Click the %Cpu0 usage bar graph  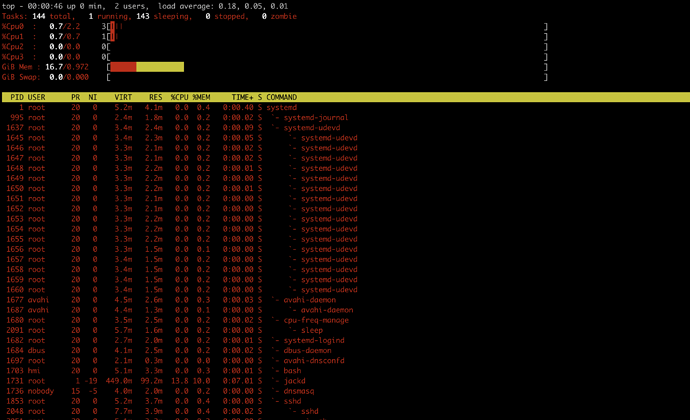click(x=327, y=26)
